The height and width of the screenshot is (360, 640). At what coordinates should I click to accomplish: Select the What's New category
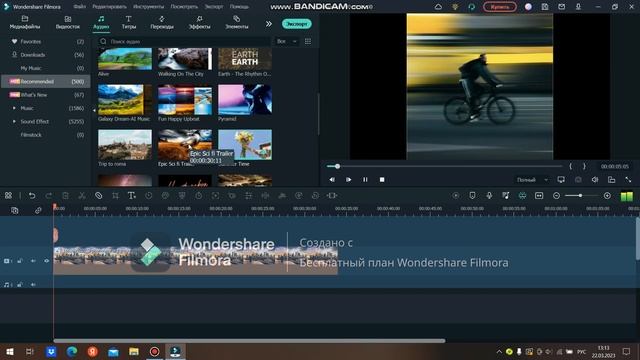click(x=45, y=95)
